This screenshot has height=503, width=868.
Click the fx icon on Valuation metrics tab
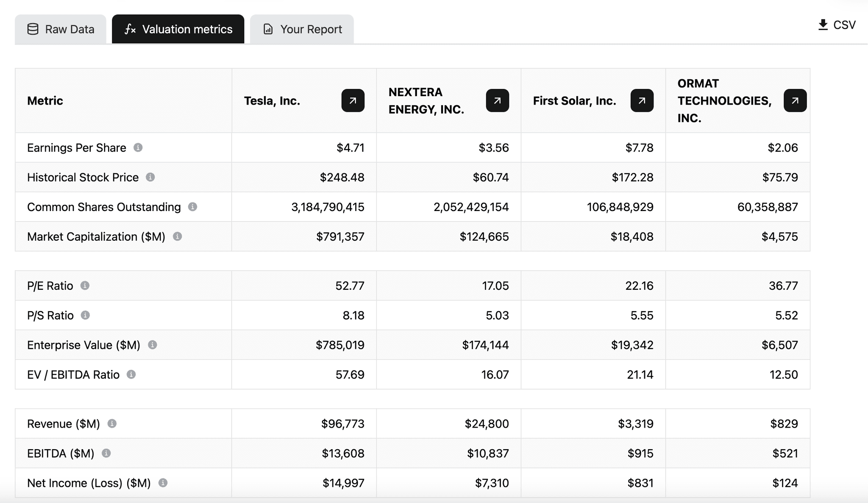click(130, 29)
